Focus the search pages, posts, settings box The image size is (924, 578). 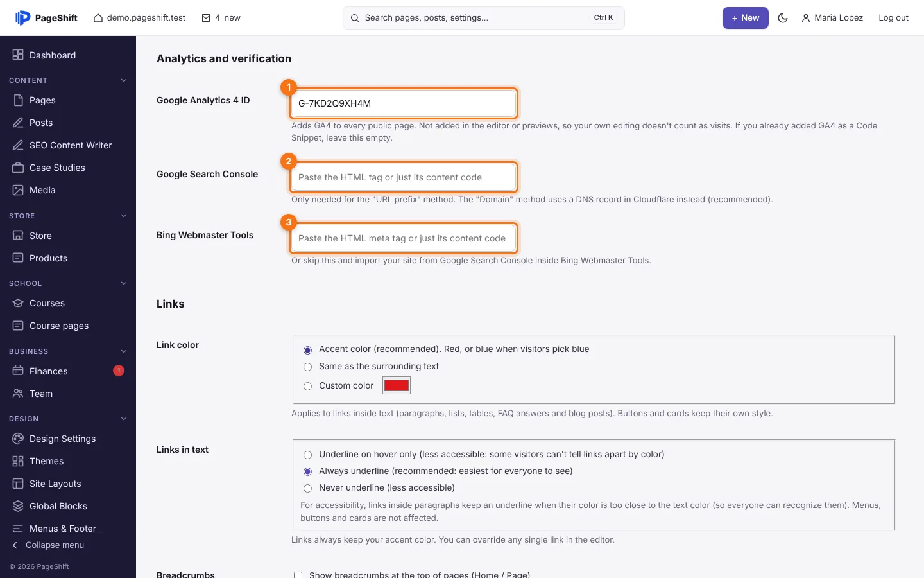click(484, 18)
